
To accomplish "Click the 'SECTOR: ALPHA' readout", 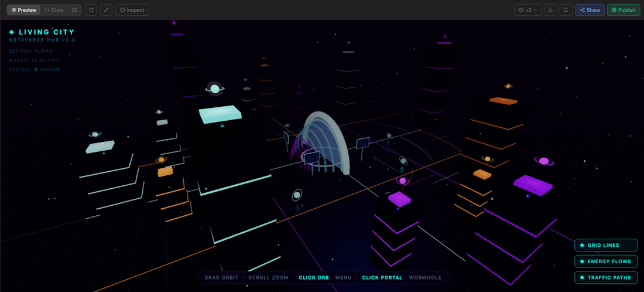I will [x=30, y=51].
